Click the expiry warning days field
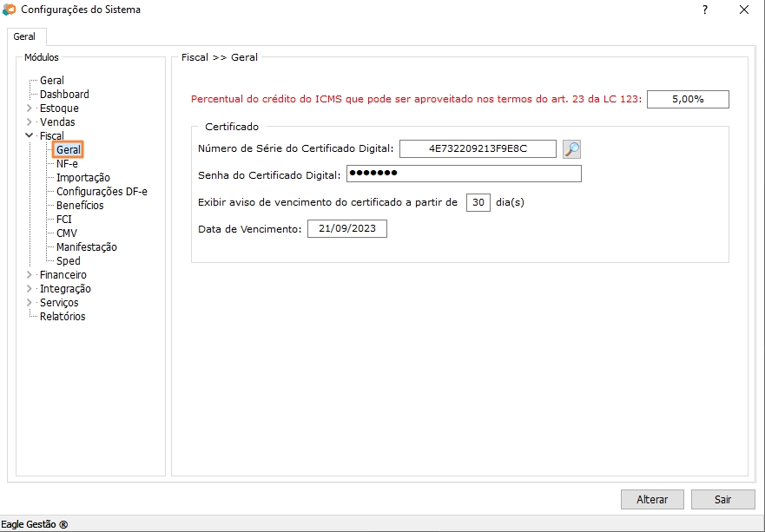Image resolution: width=765 pixels, height=532 pixels. (x=478, y=202)
